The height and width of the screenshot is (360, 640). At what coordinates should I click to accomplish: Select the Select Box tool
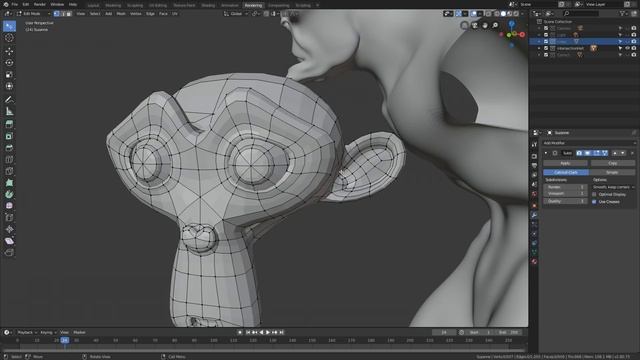coord(9,26)
